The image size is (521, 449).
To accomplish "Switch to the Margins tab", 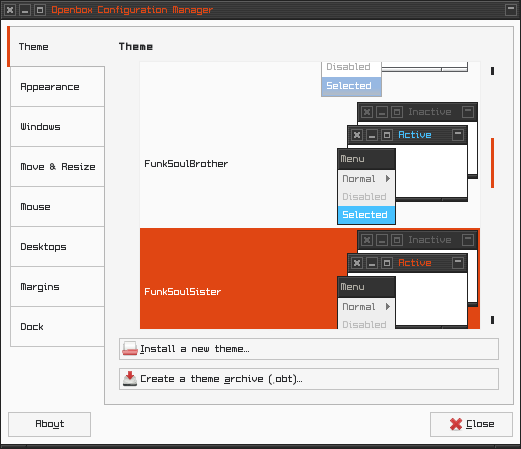I will [x=57, y=287].
